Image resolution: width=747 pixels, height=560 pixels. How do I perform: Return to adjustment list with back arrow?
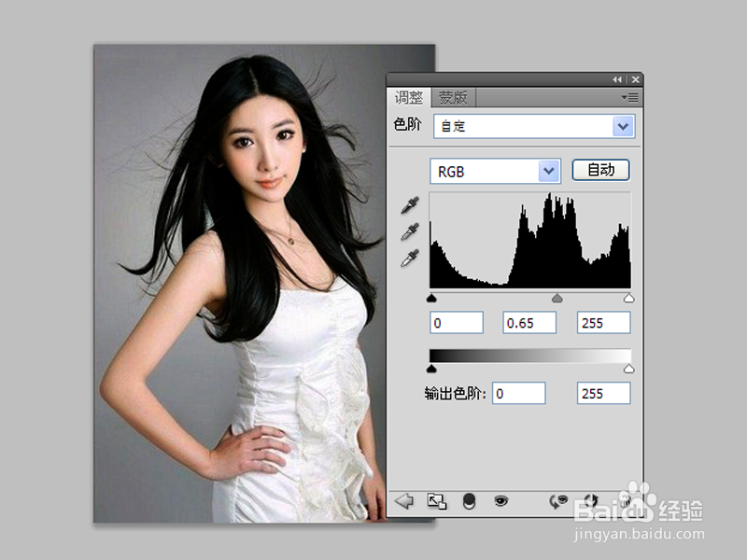[404, 501]
